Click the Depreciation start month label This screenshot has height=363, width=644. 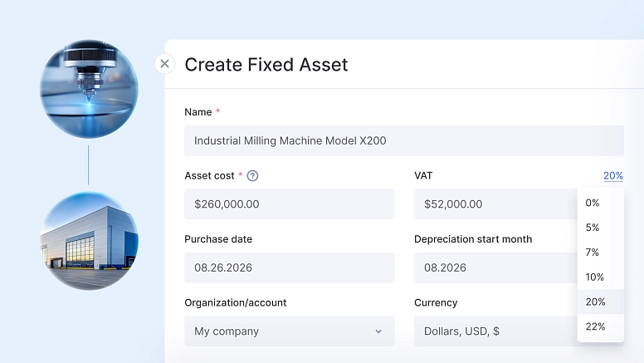(x=473, y=239)
